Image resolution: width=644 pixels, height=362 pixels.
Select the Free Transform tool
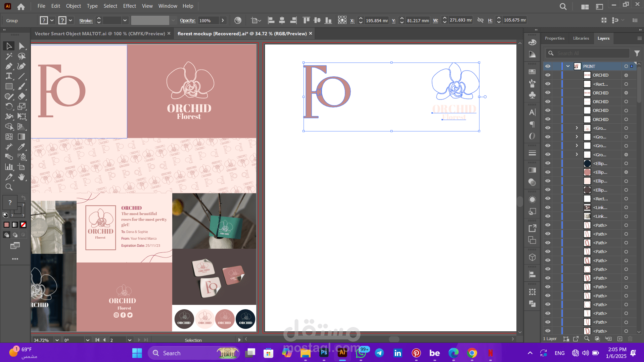click(22, 117)
